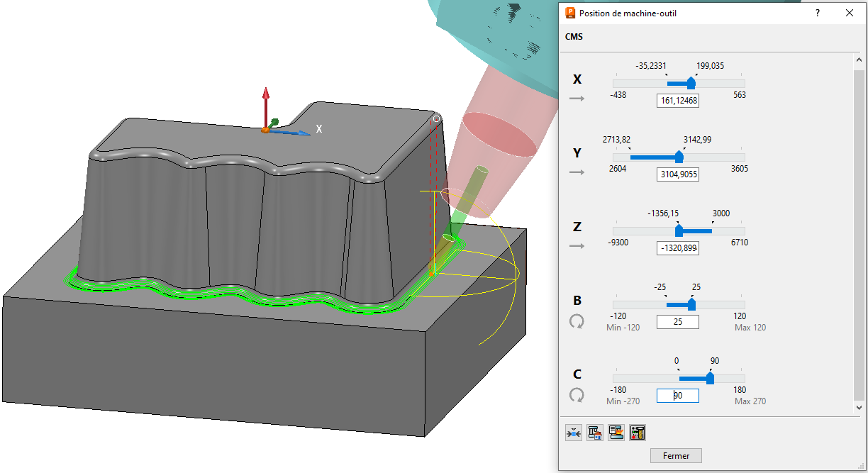This screenshot has height=473, width=868.
Task: Click the Y value field showing 3104,9055
Action: point(678,174)
